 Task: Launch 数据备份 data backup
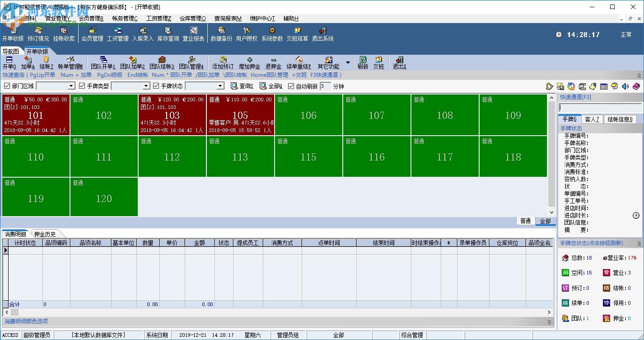[222, 34]
